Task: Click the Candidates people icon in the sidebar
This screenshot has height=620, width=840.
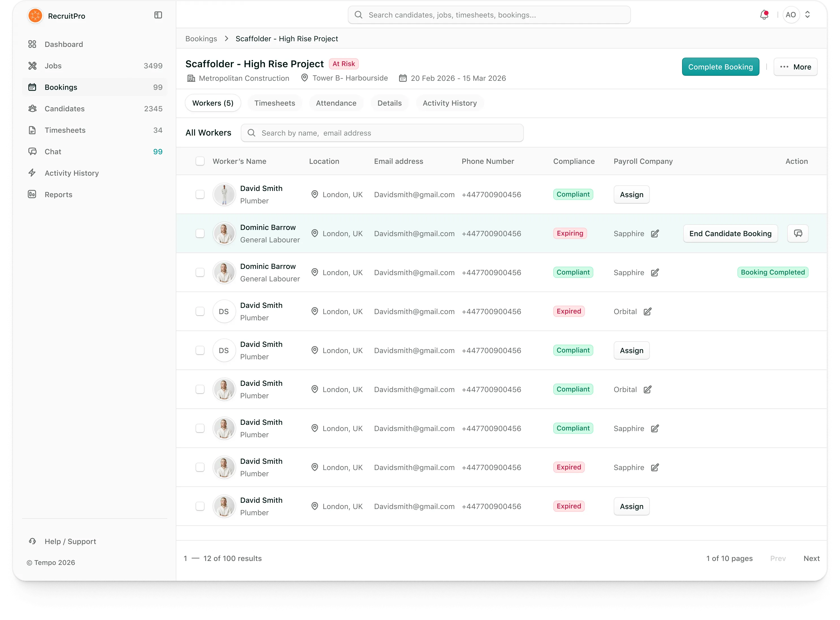Action: pos(32,108)
